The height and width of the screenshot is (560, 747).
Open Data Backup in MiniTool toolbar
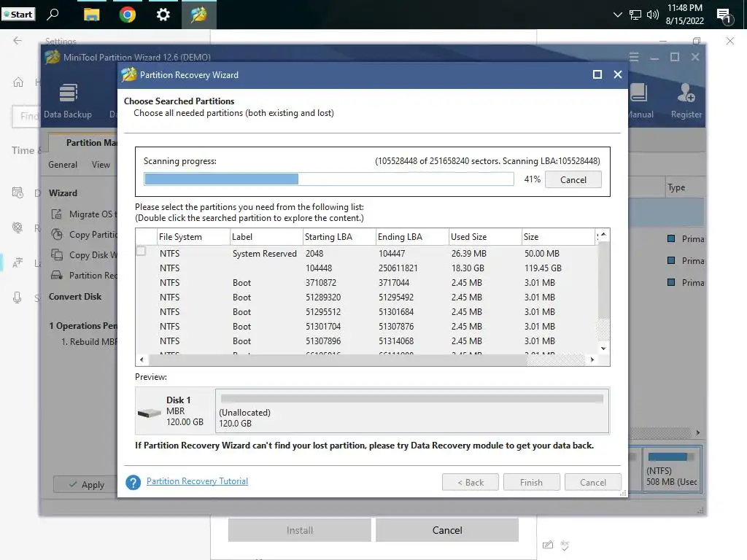tap(68, 101)
